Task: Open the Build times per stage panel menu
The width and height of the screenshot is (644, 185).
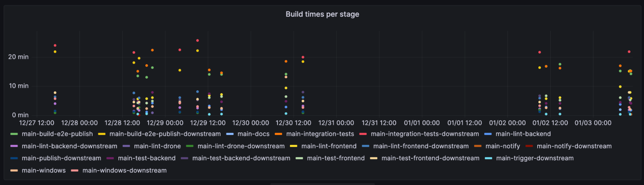Action: [322, 14]
